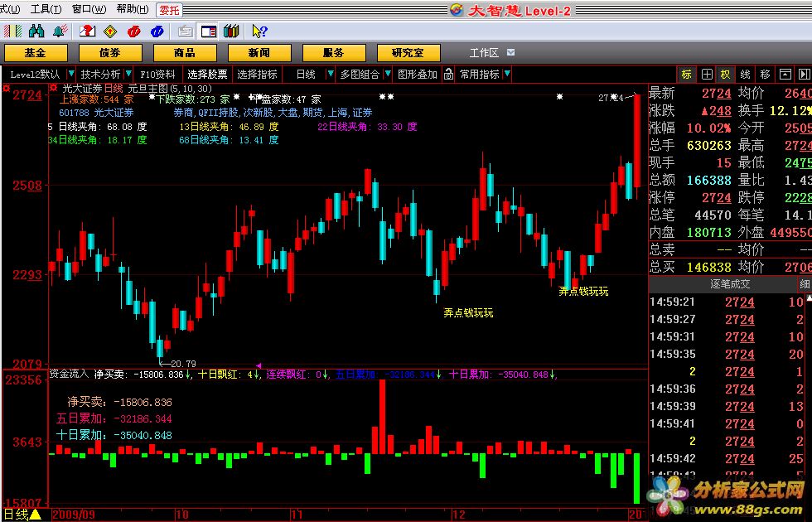Click 选择指标 in the toolbar
Viewport: 812px width, 522px height.
tap(258, 75)
